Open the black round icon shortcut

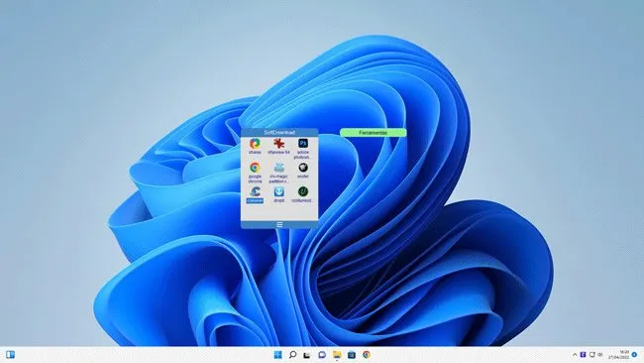click(303, 171)
